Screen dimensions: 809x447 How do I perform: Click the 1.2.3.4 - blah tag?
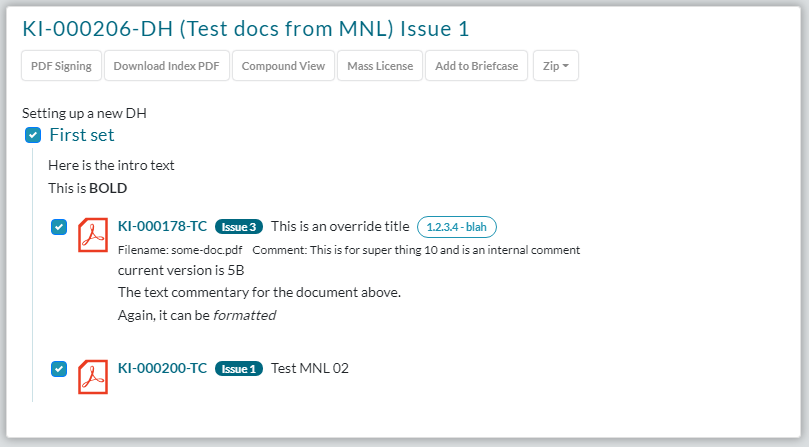pyautogui.click(x=456, y=227)
